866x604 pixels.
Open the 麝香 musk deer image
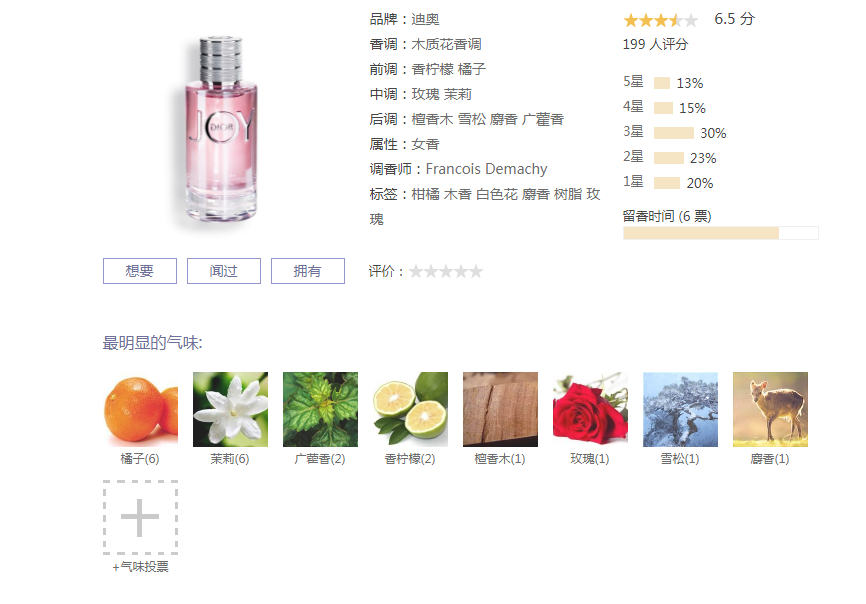coord(770,409)
